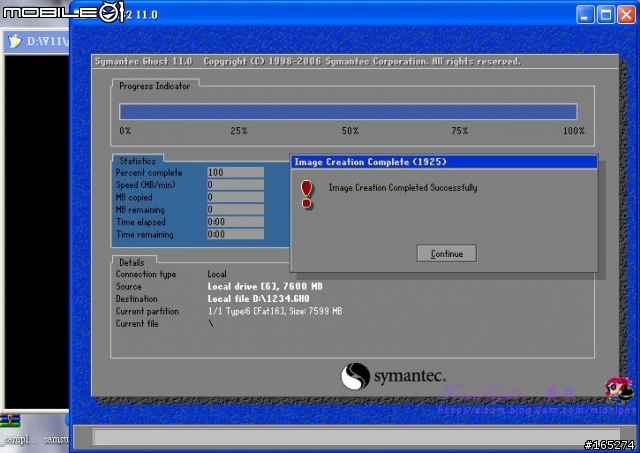640x453 pixels.
Task: Click the 50% mark on progress scale
Action: tap(350, 131)
